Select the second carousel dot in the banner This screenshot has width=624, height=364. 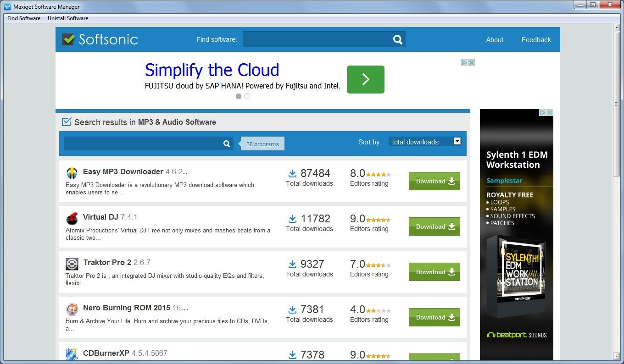click(247, 96)
